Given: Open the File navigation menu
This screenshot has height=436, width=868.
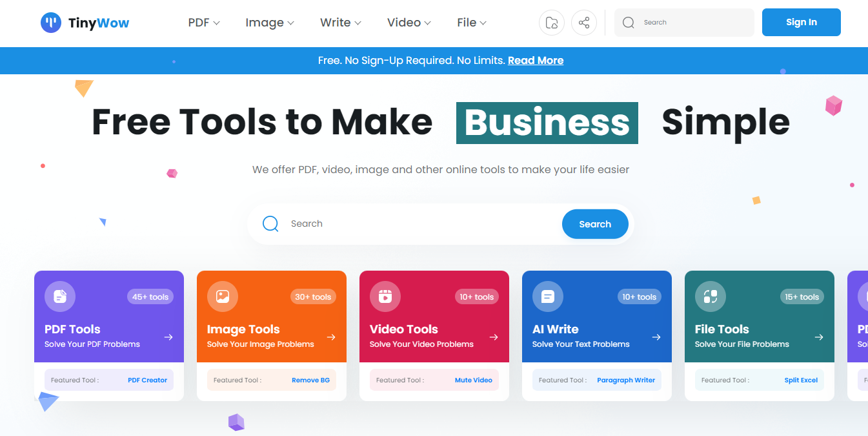Looking at the screenshot, I should click(x=471, y=23).
